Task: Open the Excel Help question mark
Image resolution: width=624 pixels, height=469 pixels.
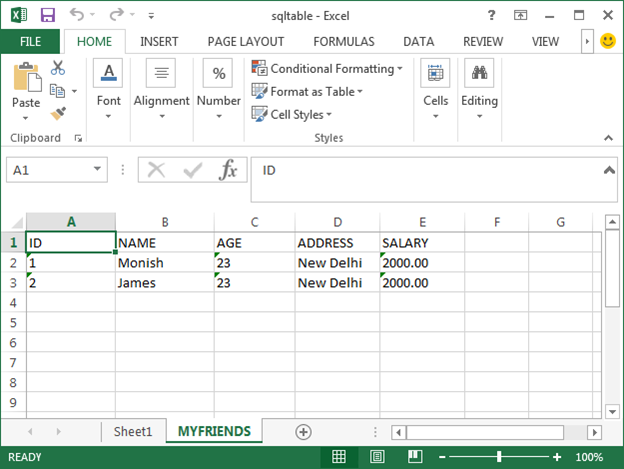Action: click(491, 15)
